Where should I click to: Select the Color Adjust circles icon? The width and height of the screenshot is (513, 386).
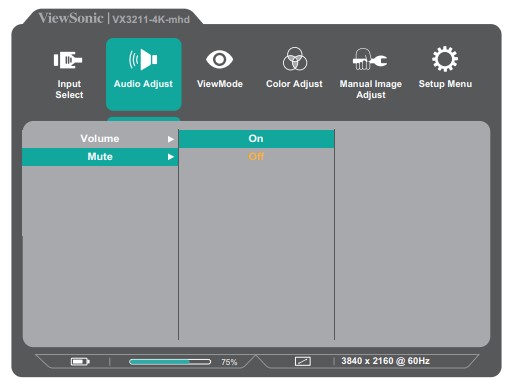point(295,59)
